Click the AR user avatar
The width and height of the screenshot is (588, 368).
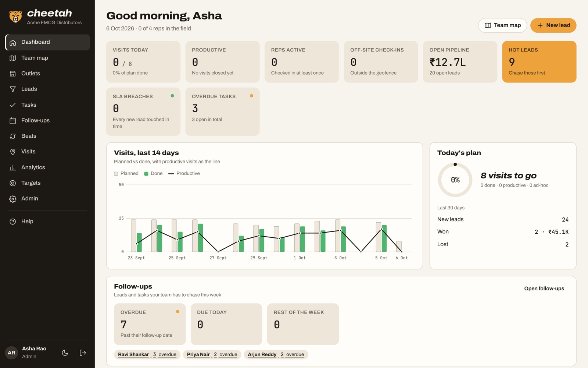(12, 353)
